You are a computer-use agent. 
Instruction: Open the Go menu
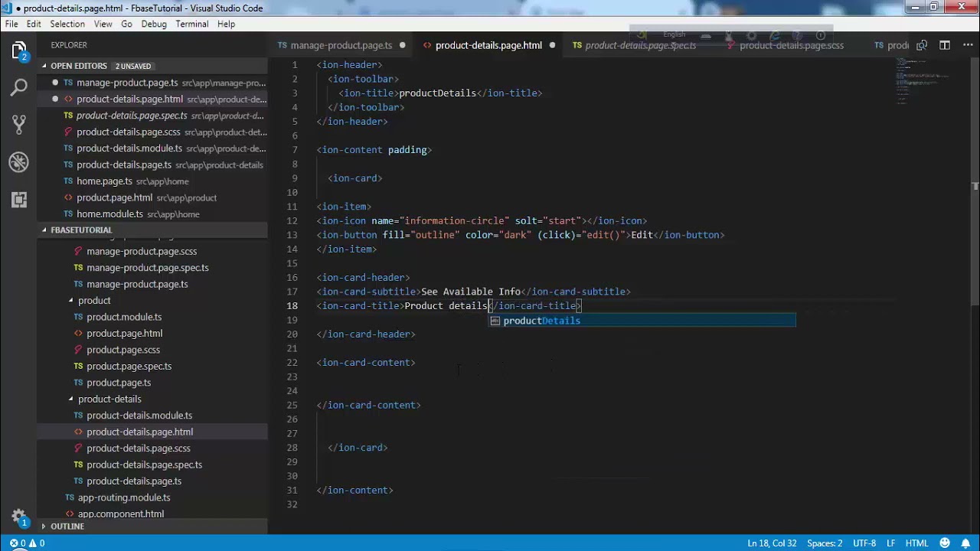tap(126, 24)
